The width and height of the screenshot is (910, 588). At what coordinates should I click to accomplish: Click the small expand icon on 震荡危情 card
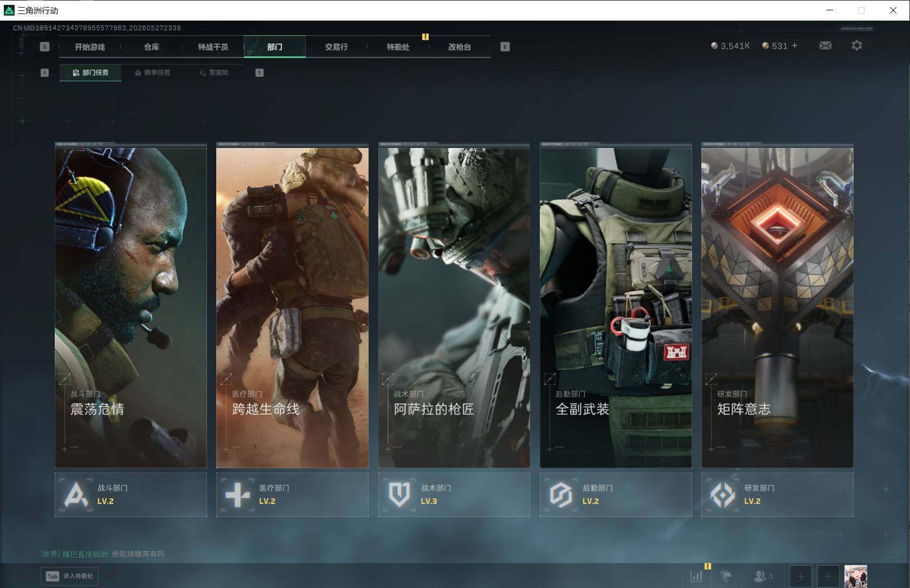tap(64, 379)
